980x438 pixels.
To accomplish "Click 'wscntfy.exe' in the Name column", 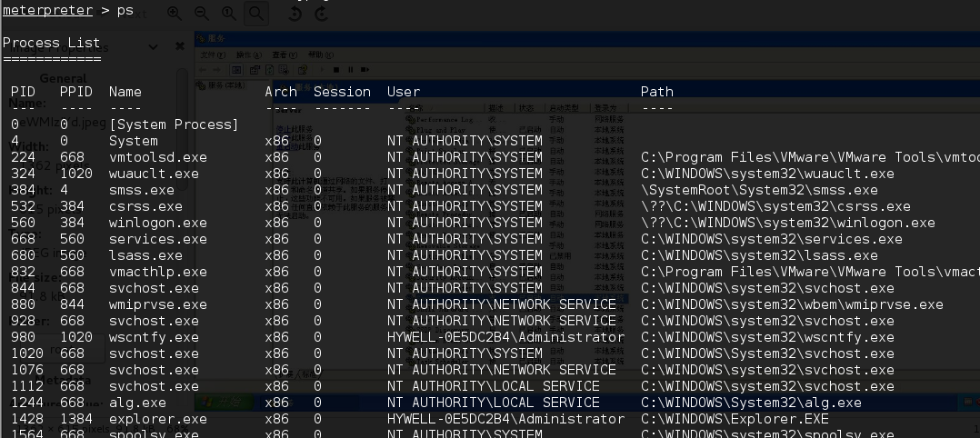I will click(154, 337).
